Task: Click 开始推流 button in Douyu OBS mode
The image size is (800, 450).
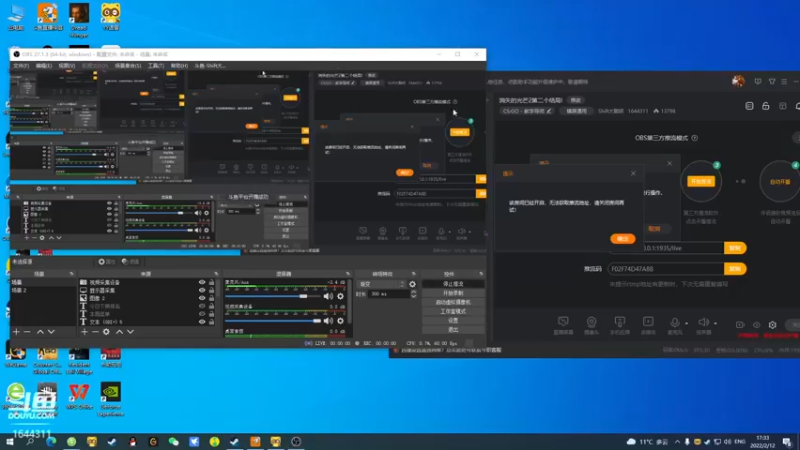Action: tap(701, 181)
